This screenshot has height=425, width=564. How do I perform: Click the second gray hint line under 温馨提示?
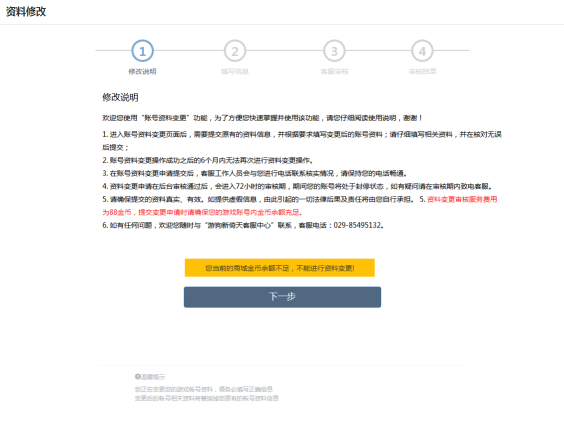207,398
